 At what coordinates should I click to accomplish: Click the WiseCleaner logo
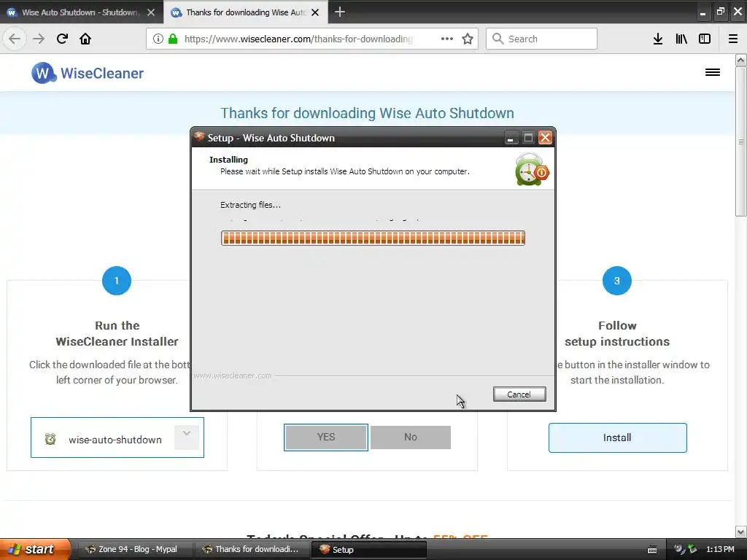(88, 73)
